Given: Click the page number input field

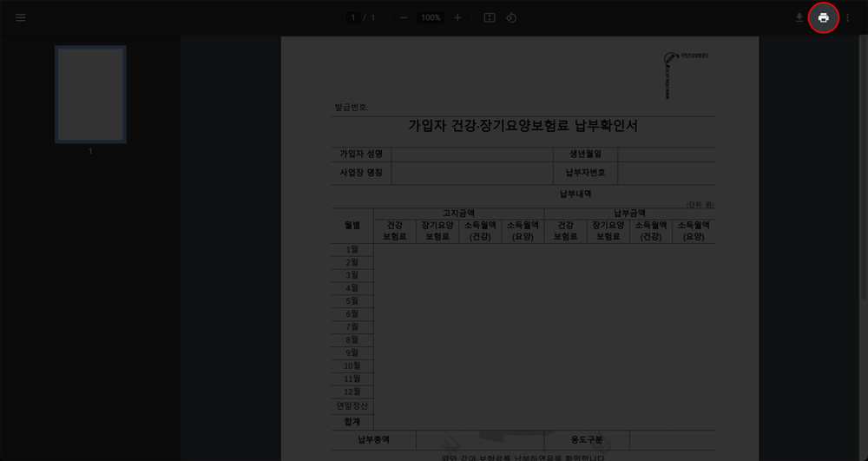Looking at the screenshot, I should (x=353, y=17).
